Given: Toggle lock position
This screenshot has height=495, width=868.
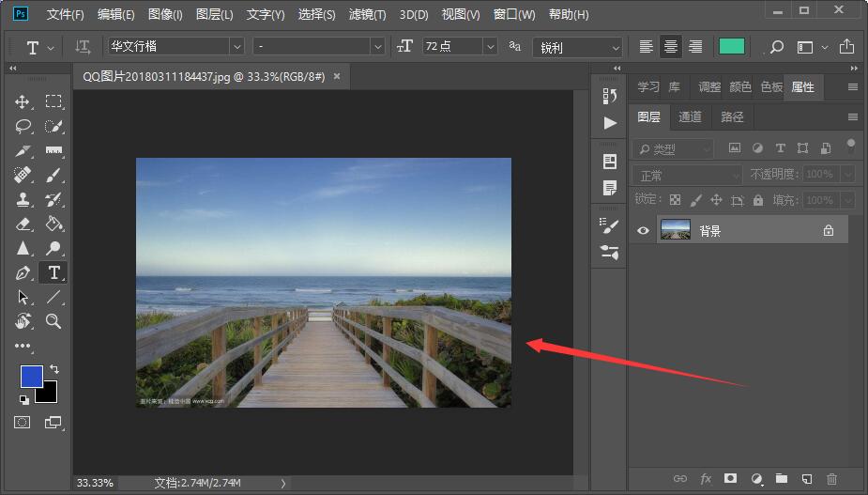Looking at the screenshot, I should pyautogui.click(x=716, y=200).
